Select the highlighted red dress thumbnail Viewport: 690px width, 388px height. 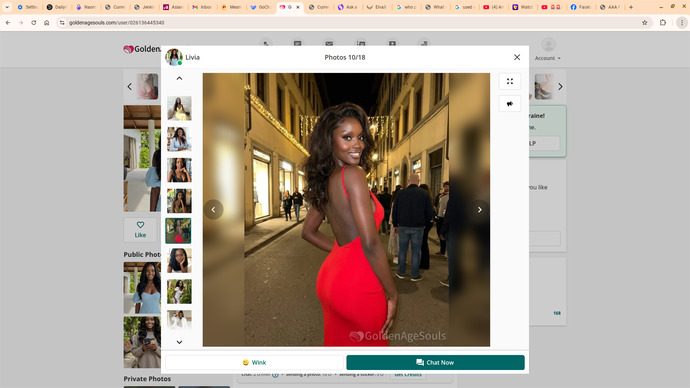click(178, 231)
